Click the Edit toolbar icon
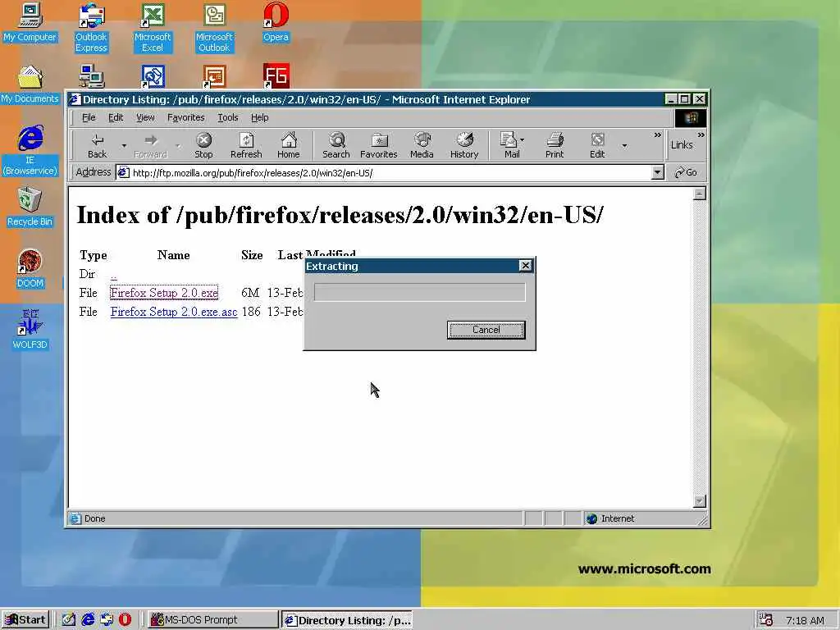The height and width of the screenshot is (630, 840). coord(597,146)
